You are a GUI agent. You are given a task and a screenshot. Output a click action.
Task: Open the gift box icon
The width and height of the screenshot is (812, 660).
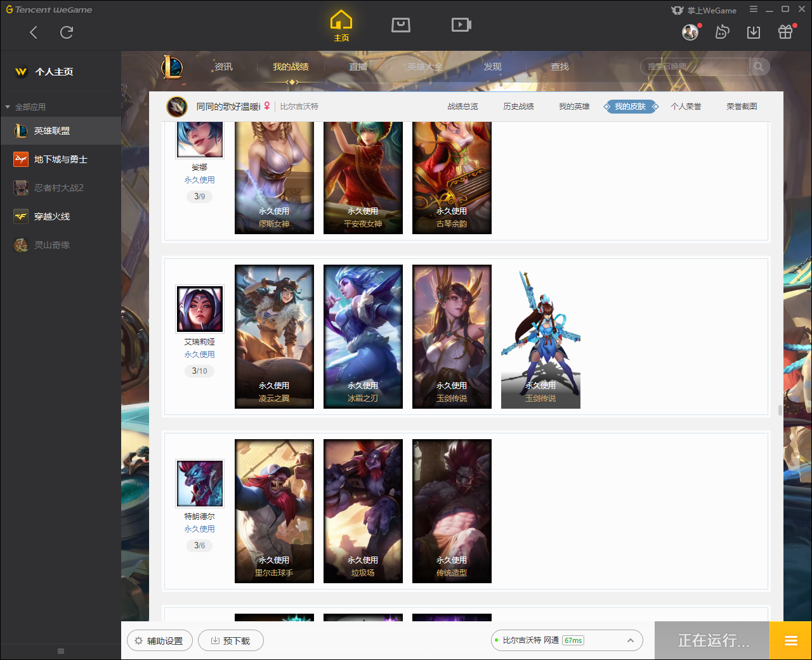pos(785,32)
